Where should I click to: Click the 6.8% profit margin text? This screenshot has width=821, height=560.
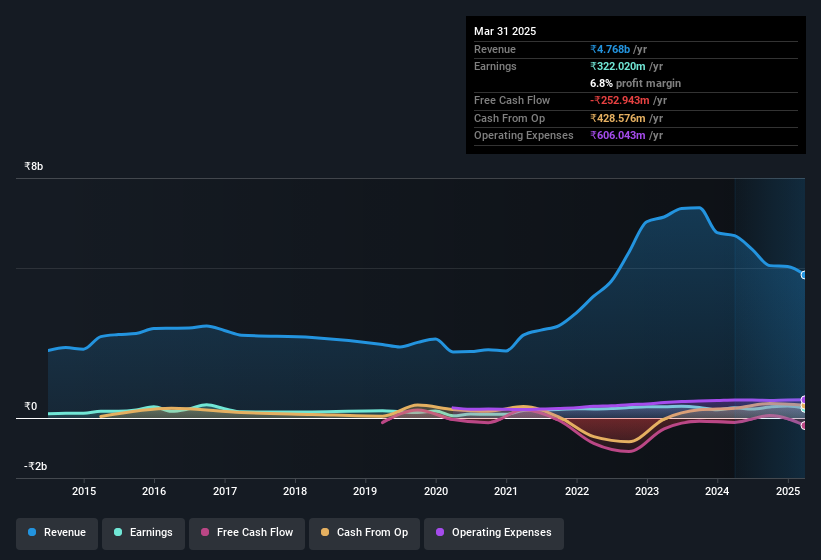pos(635,83)
